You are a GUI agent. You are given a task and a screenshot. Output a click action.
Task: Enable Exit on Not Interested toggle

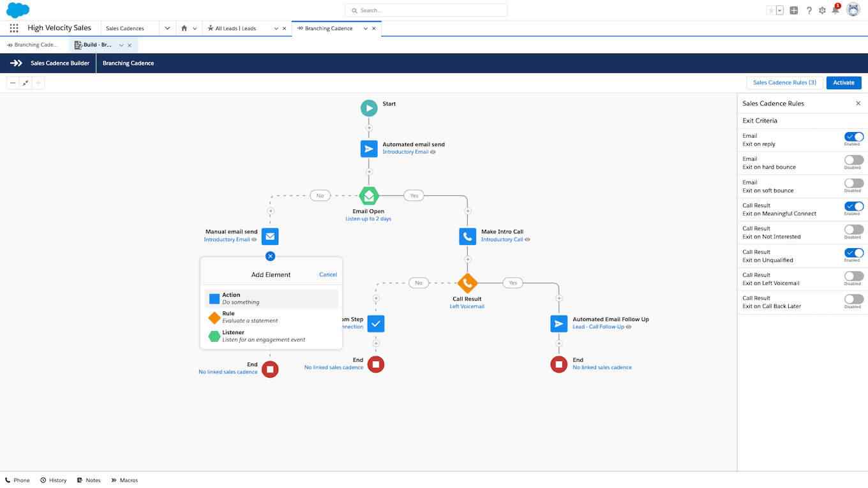pyautogui.click(x=854, y=230)
